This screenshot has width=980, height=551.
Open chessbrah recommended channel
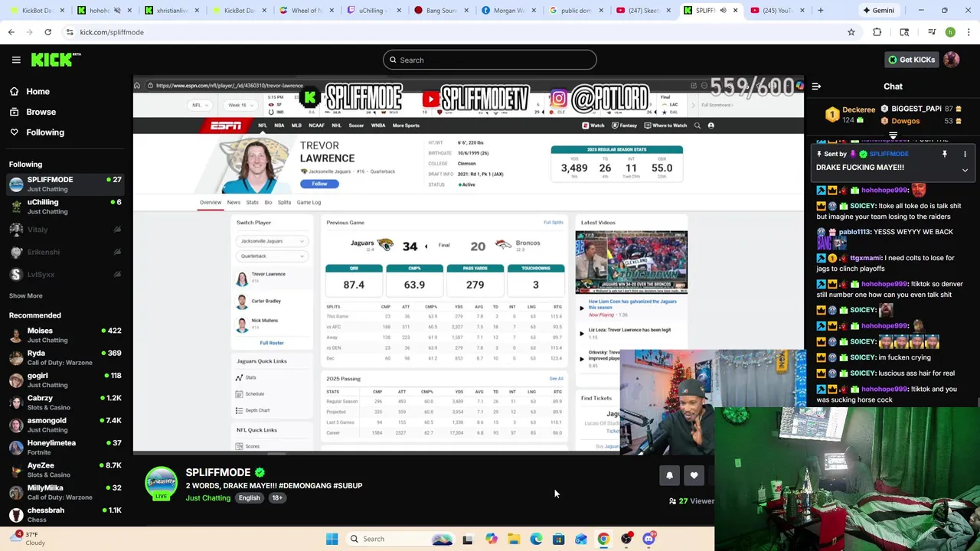[x=66, y=514]
